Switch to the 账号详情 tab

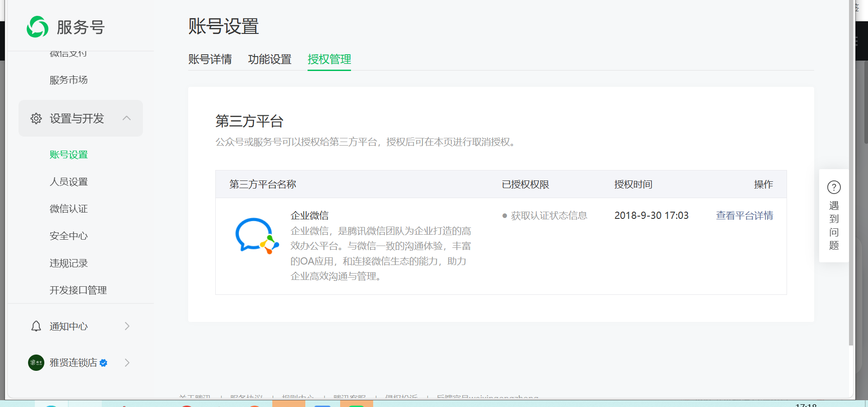pos(210,59)
